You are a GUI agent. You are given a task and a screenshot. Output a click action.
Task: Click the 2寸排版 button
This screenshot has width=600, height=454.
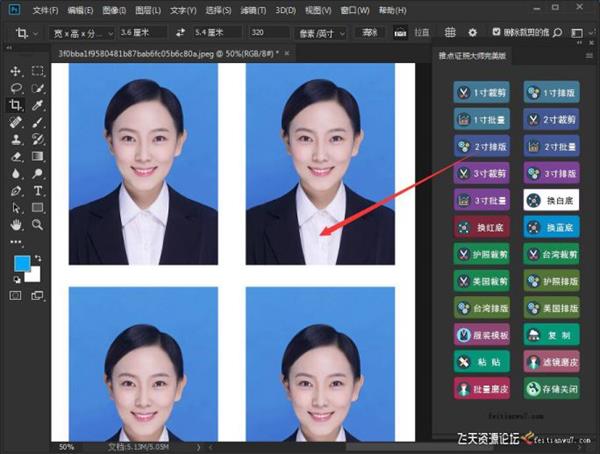[482, 146]
